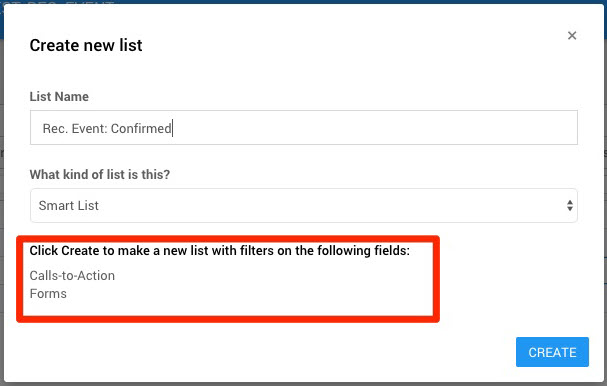Click the CREATE button
Screen dimensions: 607x386
coord(552,352)
